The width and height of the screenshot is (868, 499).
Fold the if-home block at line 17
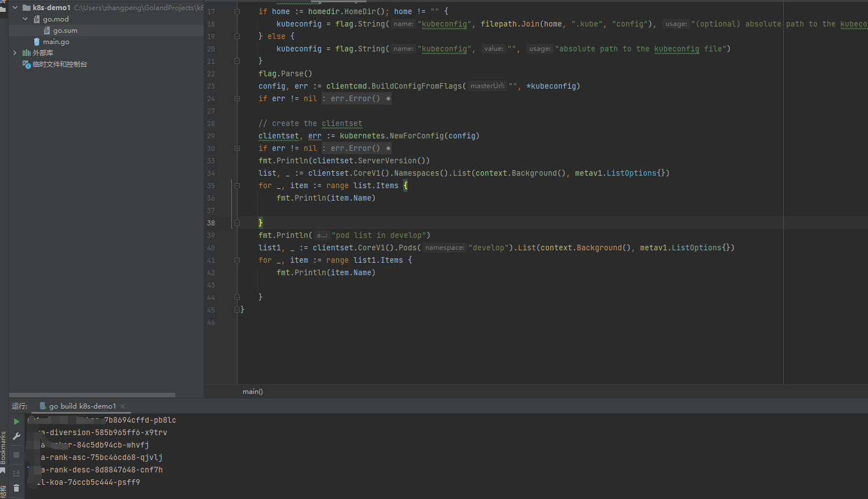[237, 11]
